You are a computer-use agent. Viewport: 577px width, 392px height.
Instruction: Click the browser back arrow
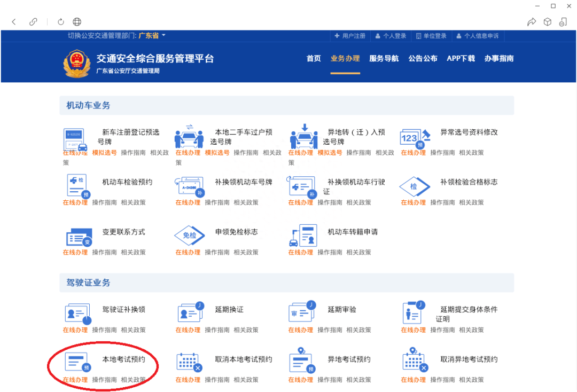14,22
